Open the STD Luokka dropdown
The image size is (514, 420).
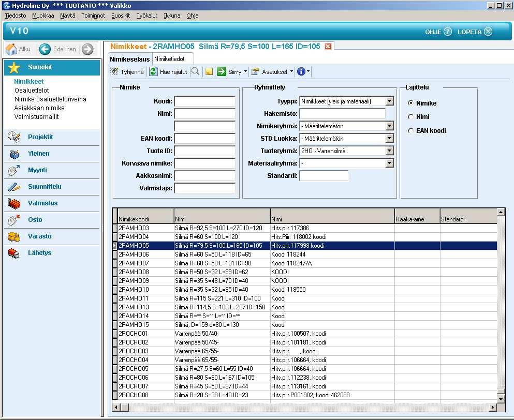389,139
